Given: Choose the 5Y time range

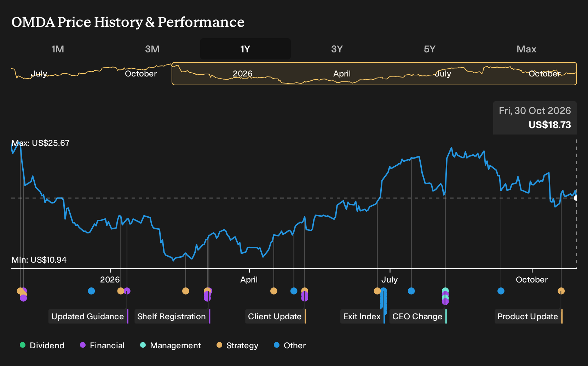Looking at the screenshot, I should 430,49.
